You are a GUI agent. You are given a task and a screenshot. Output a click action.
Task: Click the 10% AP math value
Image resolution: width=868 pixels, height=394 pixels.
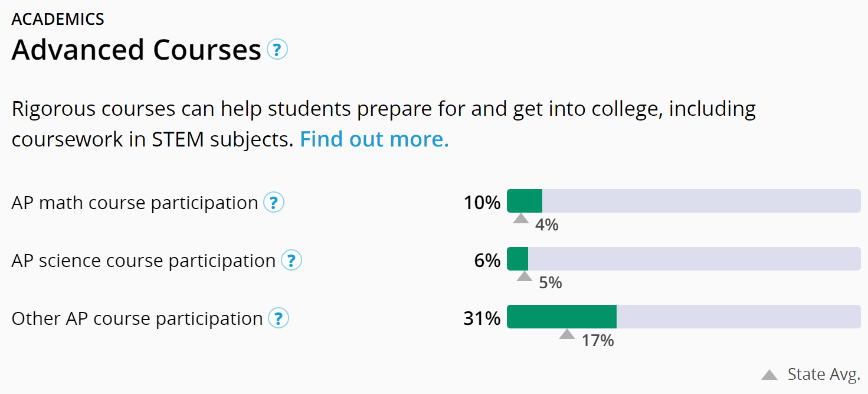pyautogui.click(x=482, y=203)
